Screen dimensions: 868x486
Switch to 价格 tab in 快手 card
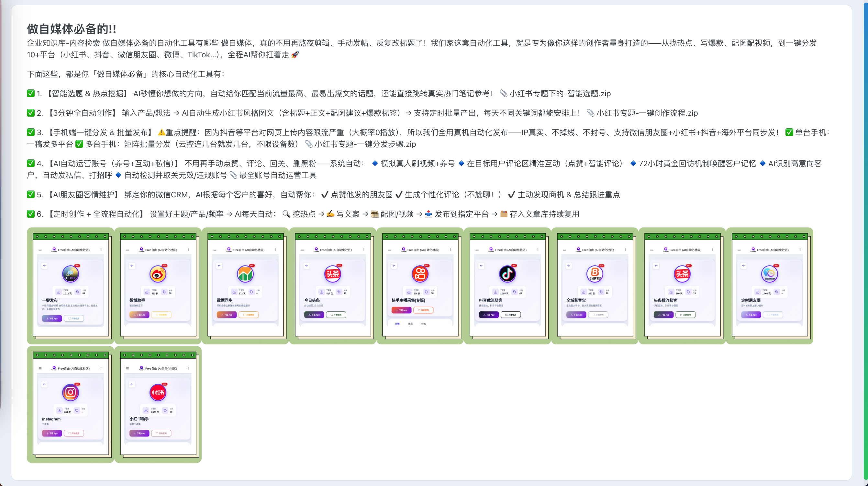pos(423,324)
